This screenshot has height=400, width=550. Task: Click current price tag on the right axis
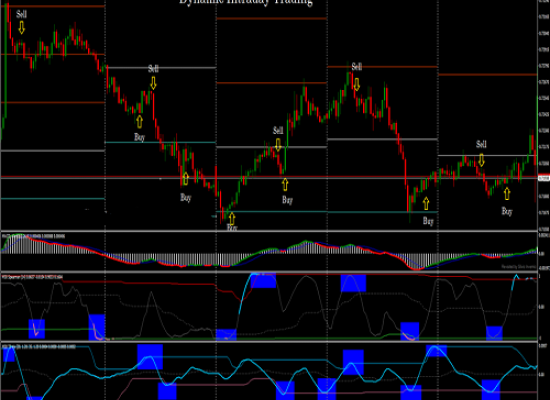(544, 179)
